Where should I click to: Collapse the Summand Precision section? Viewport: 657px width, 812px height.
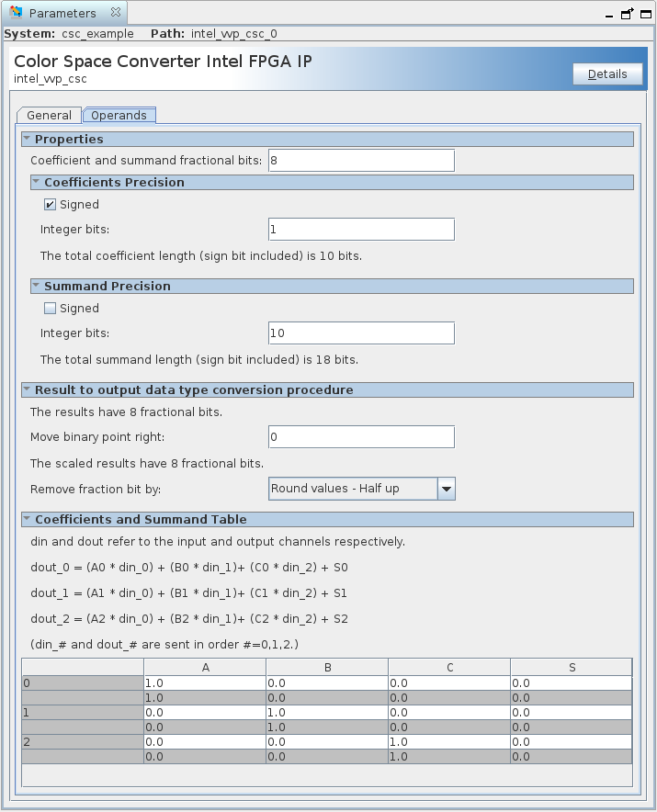[36, 286]
